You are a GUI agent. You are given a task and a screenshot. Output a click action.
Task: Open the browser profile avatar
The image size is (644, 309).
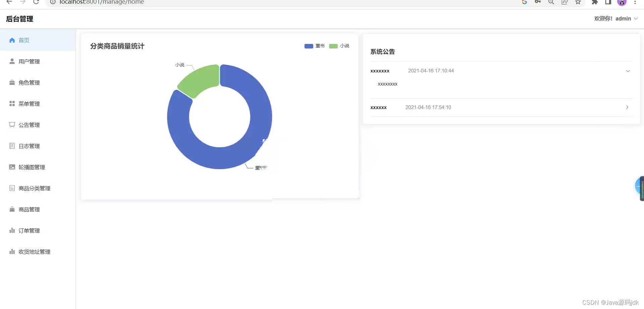[x=622, y=2]
